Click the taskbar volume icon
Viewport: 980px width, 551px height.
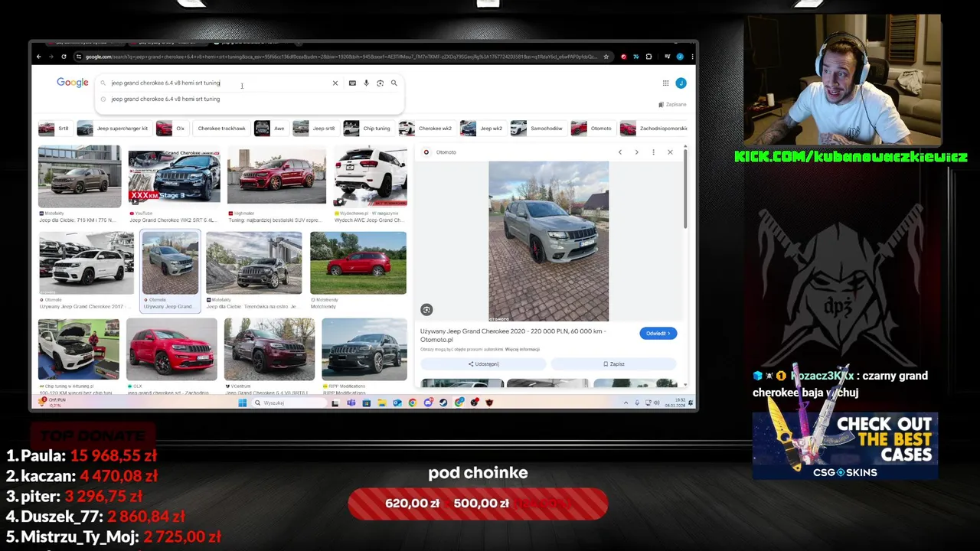pos(657,403)
